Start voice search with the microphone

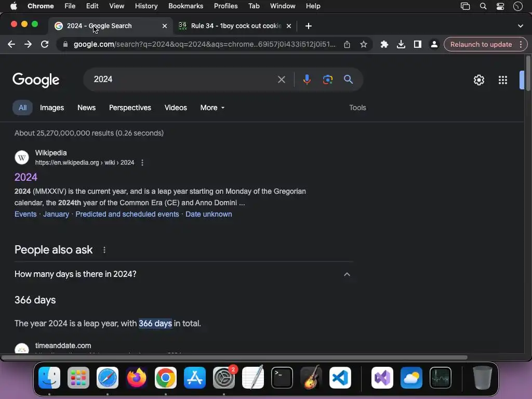coord(307,79)
